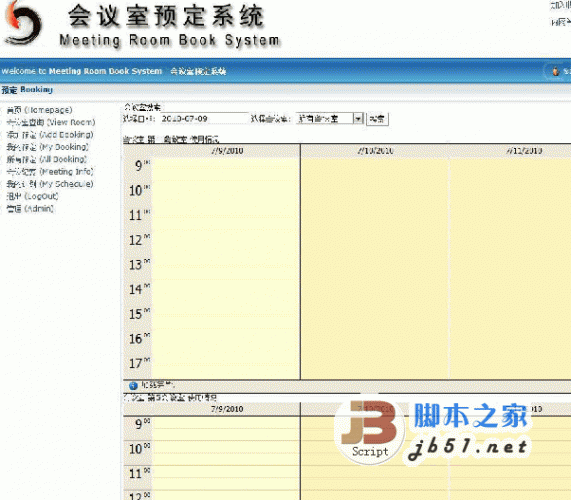Open My Schedule sidebar link

pos(50,184)
